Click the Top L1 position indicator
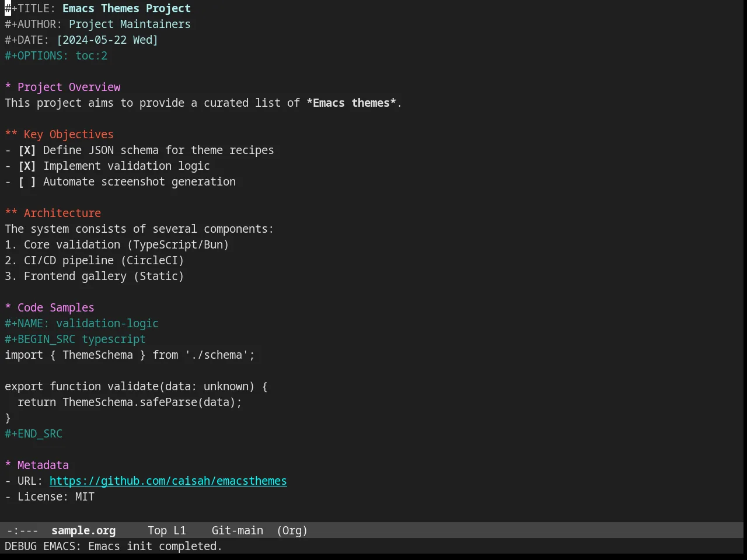747x560 pixels. coord(167,530)
